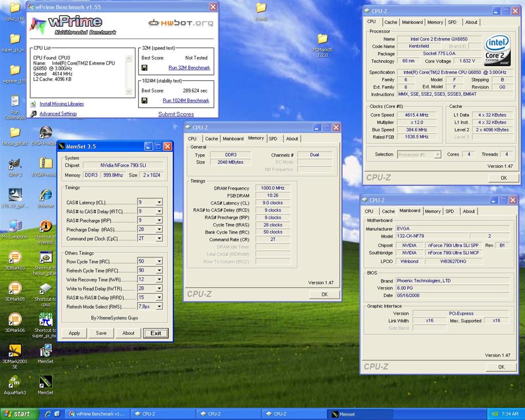The width and height of the screenshot is (525, 420).
Task: Launch Shortcut to everest icon
Action: tap(46, 226)
